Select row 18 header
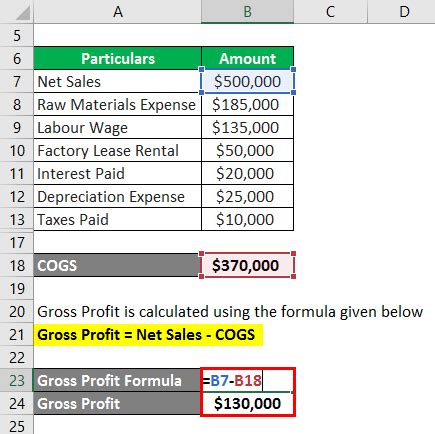 17,266
